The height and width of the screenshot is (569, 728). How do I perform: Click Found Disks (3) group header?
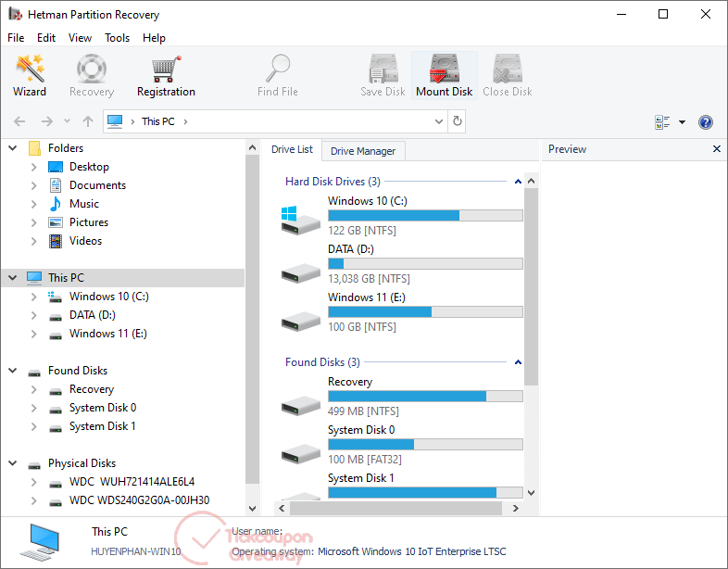[322, 361]
